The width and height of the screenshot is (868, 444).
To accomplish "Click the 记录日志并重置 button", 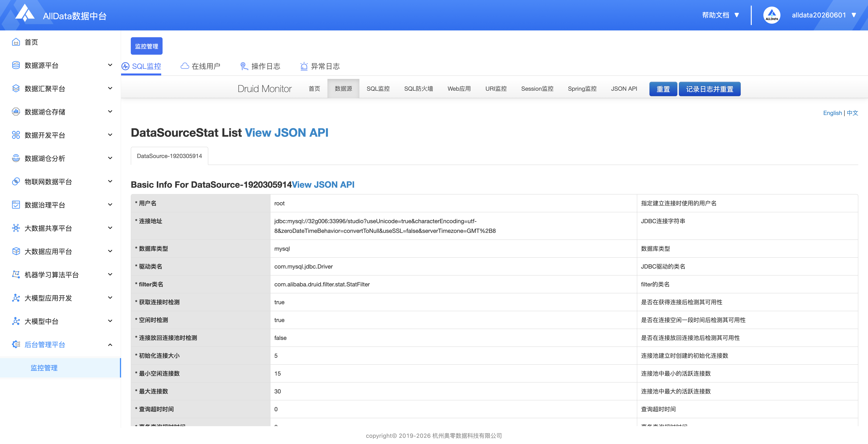I will pos(709,89).
